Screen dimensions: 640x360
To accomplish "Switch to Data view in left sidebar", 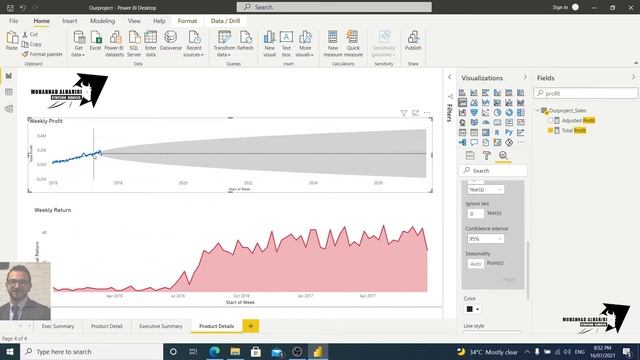I will [x=9, y=92].
